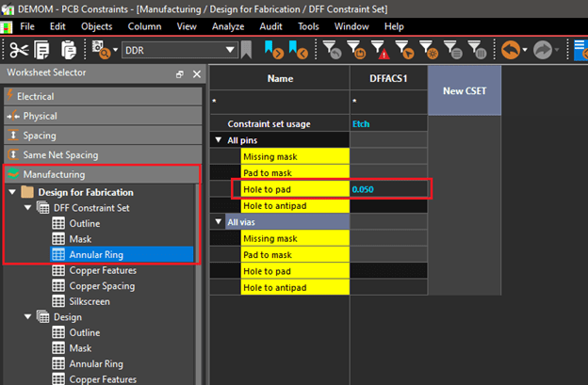Go to next bookmark icon
The height and width of the screenshot is (385, 588).
pyautogui.click(x=274, y=50)
